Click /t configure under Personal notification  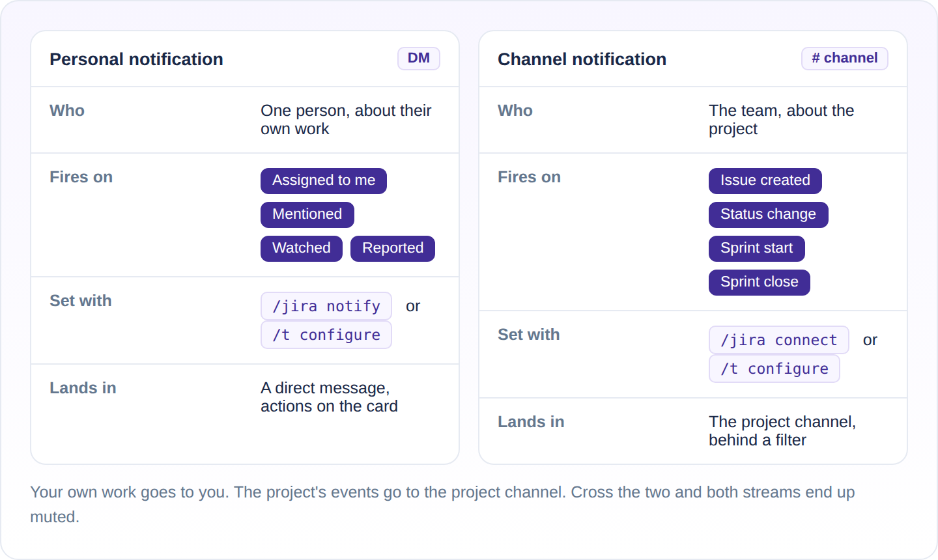[326, 335]
